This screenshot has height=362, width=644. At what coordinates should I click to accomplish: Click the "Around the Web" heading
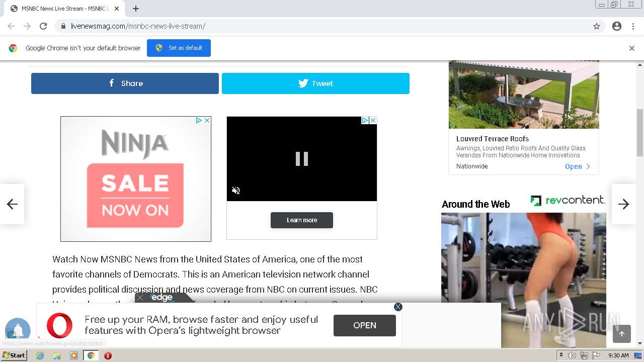475,204
